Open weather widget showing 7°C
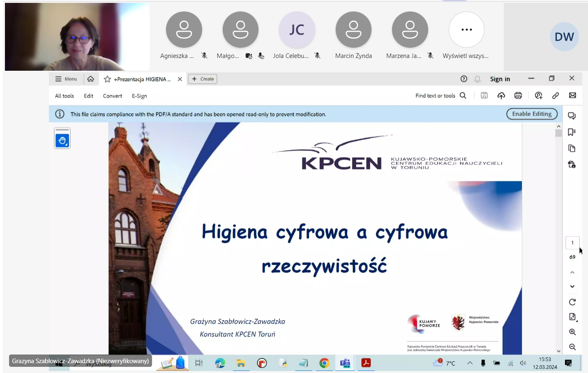The height and width of the screenshot is (373, 588). pos(444,363)
